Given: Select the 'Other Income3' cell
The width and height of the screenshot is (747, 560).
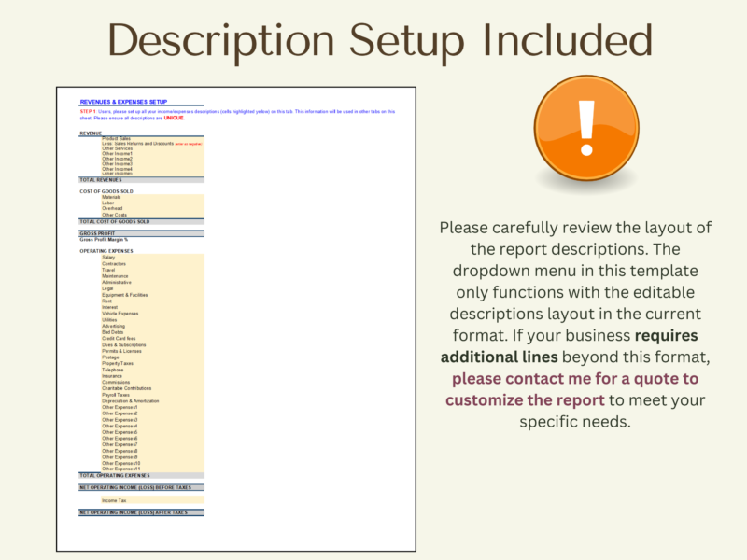Looking at the screenshot, I should (x=152, y=164).
